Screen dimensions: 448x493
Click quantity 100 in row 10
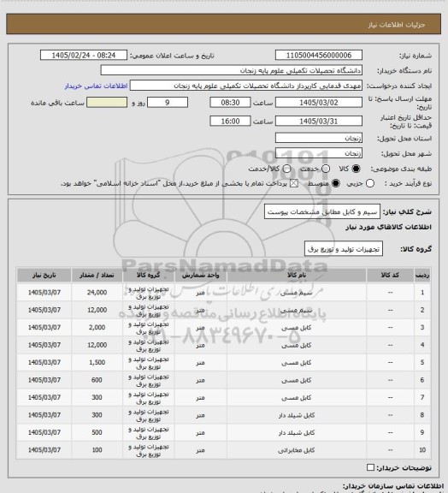[97, 450]
